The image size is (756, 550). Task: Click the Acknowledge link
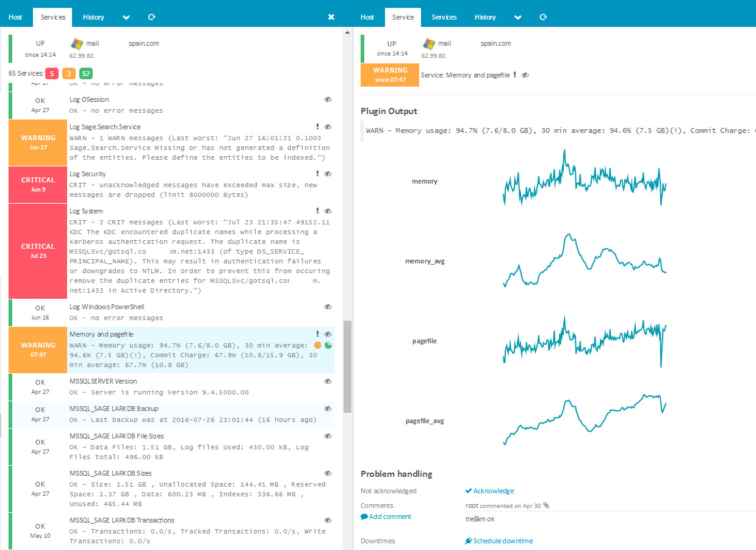494,491
